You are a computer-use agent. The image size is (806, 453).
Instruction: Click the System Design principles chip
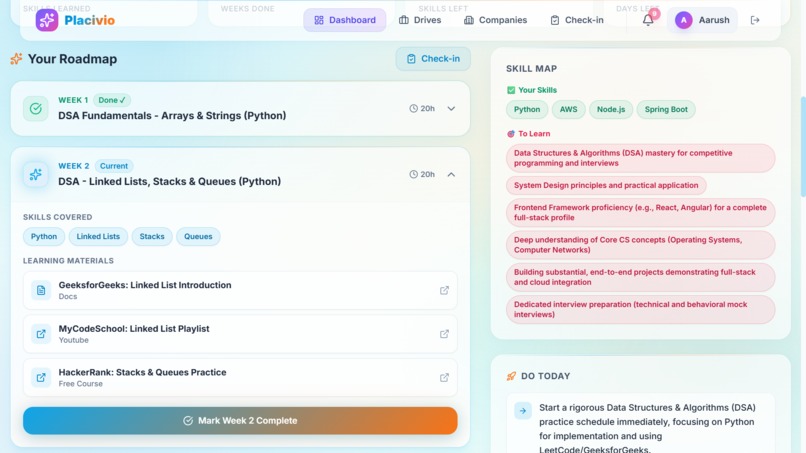[x=606, y=186]
